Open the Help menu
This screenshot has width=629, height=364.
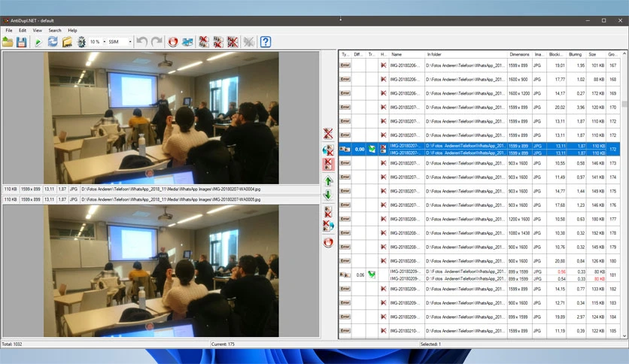point(72,31)
